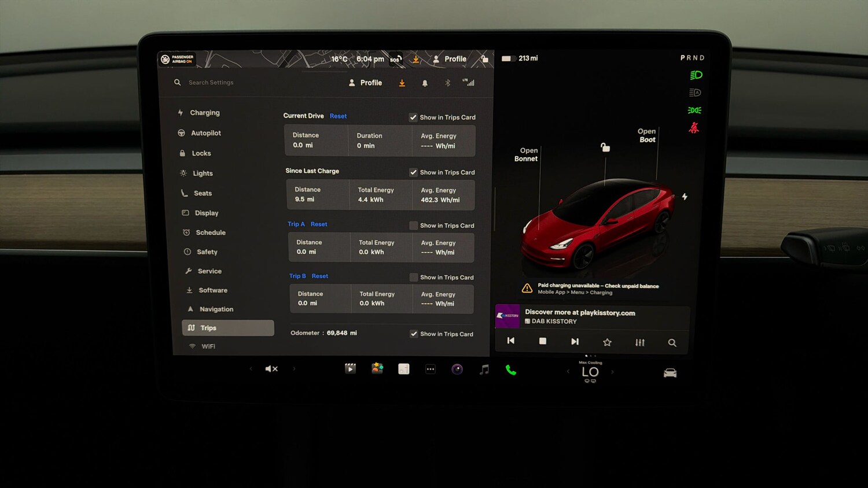Skip to next track with forward arrow
Image resolution: width=868 pixels, height=488 pixels.
coord(575,341)
